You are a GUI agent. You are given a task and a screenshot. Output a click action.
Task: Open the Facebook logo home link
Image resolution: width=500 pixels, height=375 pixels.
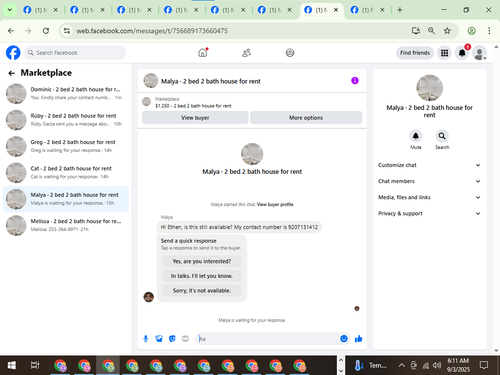(13, 53)
